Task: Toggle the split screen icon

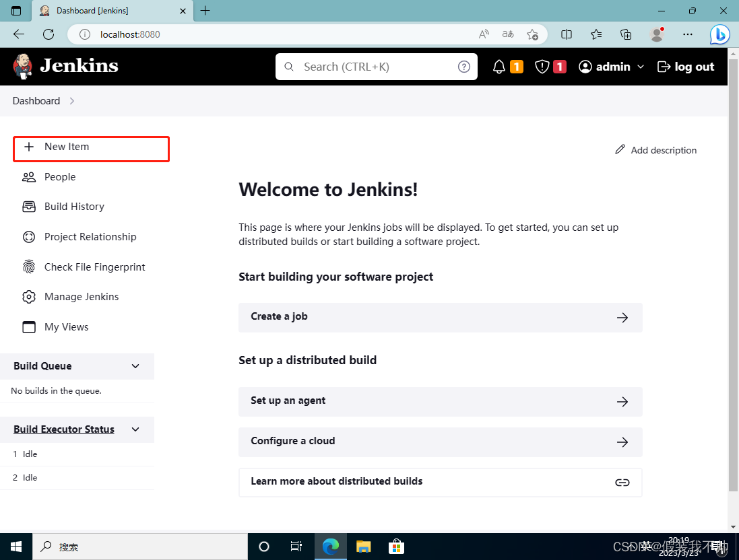Action: coord(567,34)
